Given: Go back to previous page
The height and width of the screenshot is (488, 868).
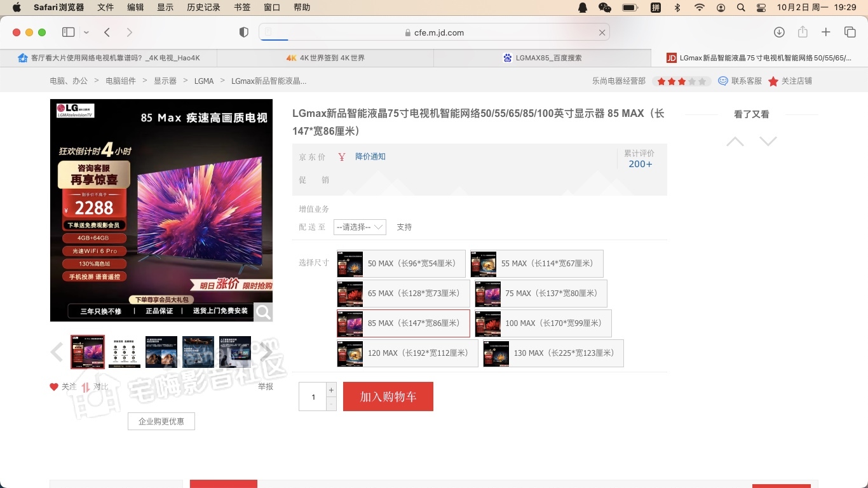Looking at the screenshot, I should (x=107, y=32).
